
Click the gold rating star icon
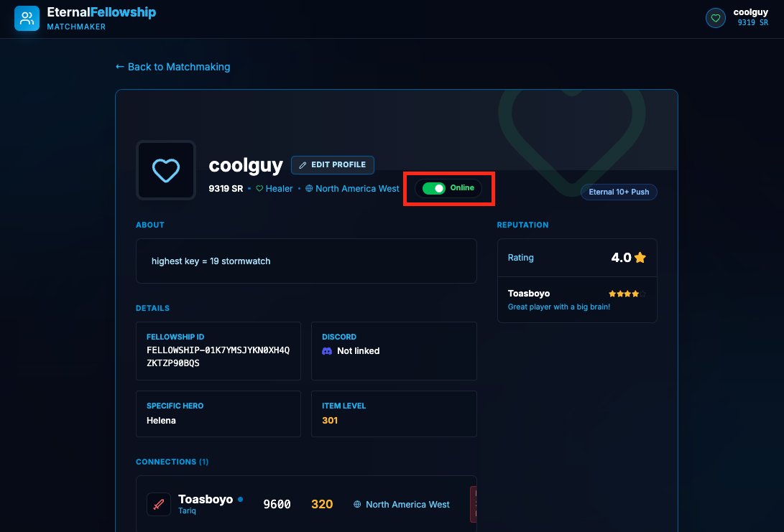(640, 257)
